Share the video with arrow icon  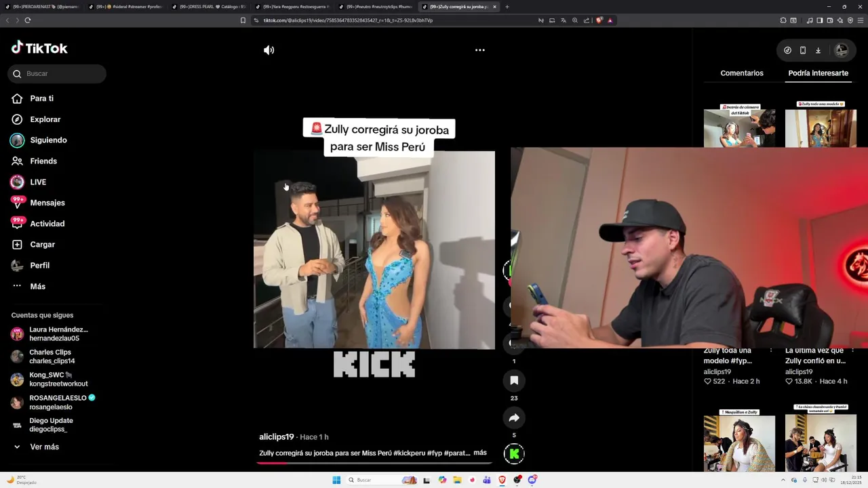pyautogui.click(x=514, y=418)
